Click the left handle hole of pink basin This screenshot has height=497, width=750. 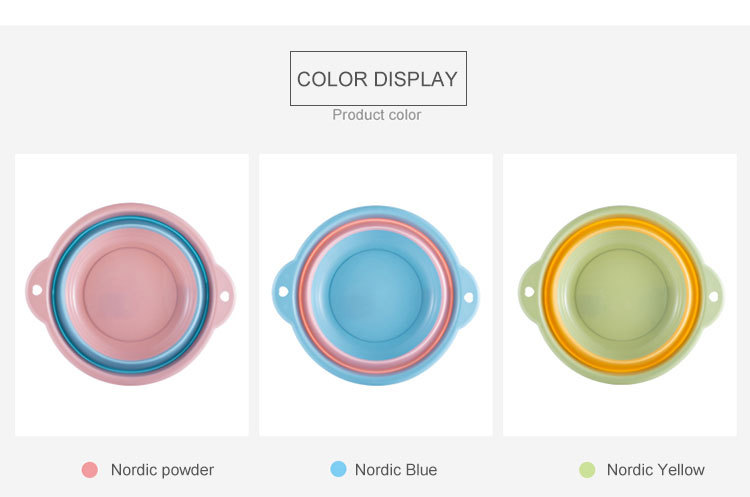click(x=37, y=290)
